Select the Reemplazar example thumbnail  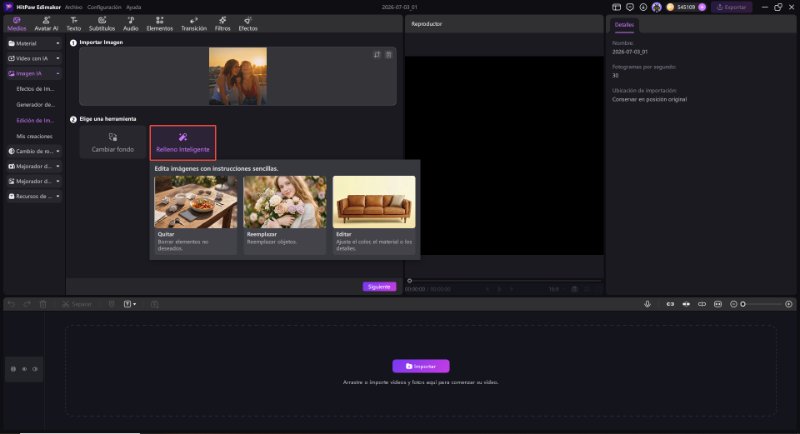(x=285, y=202)
